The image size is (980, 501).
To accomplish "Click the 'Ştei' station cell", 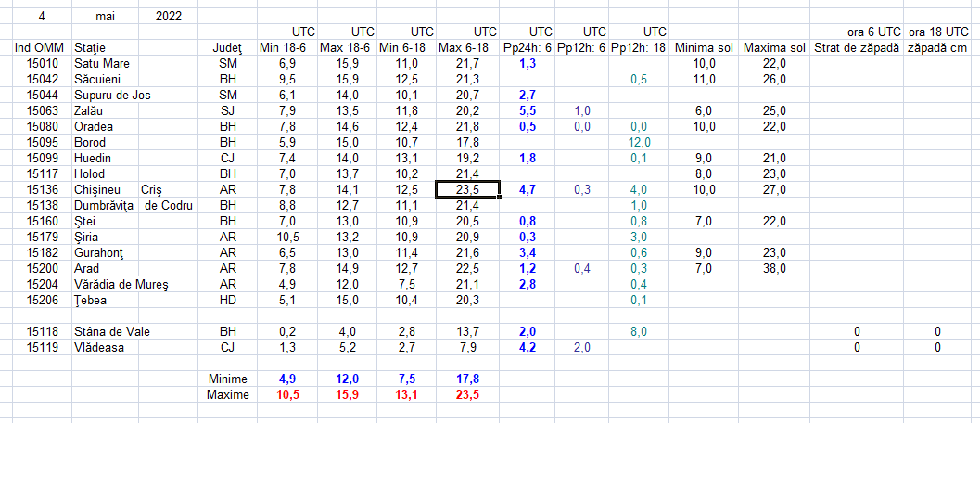I will 105,221.
